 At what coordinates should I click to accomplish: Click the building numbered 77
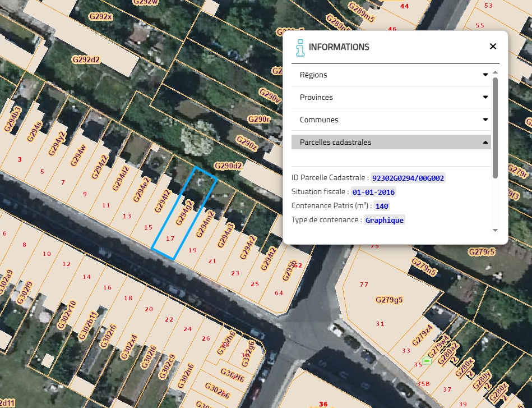pos(364,285)
